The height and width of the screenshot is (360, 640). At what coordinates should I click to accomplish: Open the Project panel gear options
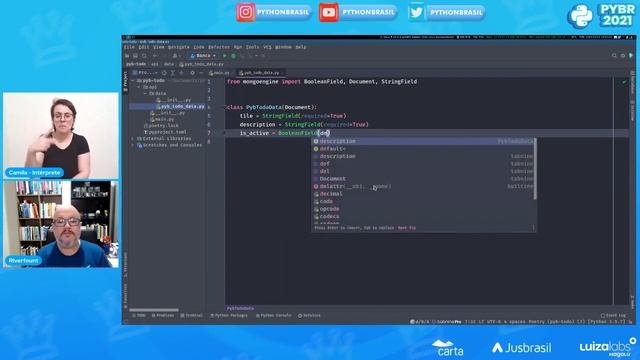tap(192, 73)
